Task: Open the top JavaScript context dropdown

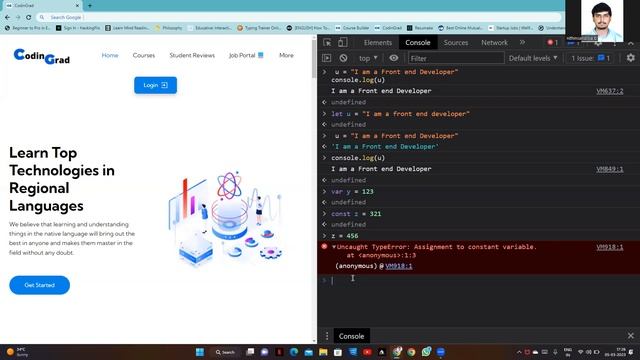Action: click(x=368, y=58)
